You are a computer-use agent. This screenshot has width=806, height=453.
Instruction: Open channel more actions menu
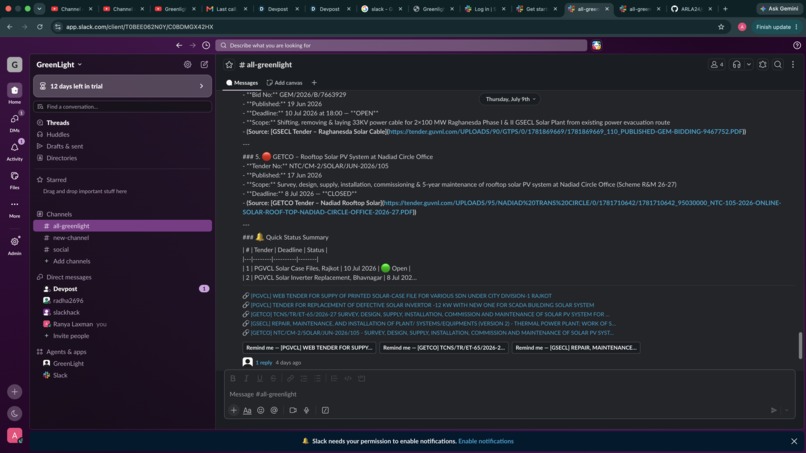793,65
